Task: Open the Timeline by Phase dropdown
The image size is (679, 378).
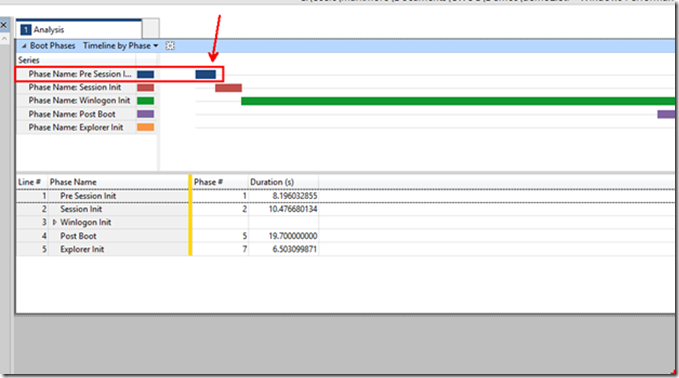Action: [120, 46]
